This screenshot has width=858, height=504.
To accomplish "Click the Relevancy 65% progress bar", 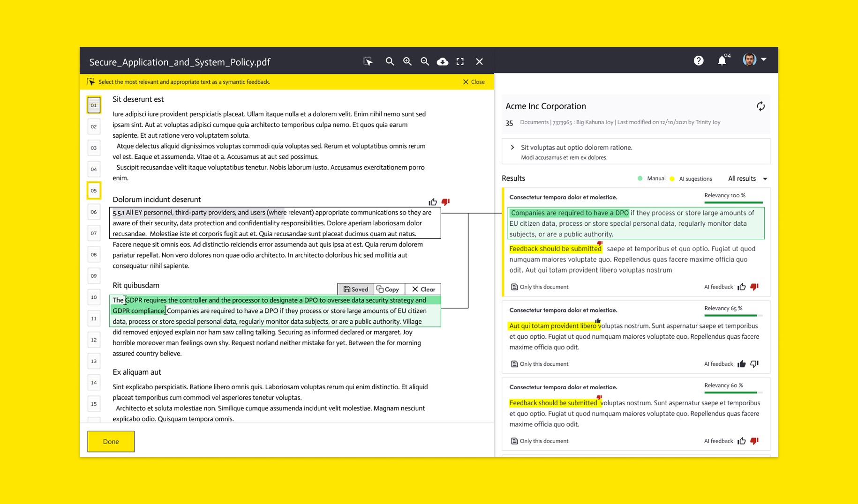I will click(733, 315).
